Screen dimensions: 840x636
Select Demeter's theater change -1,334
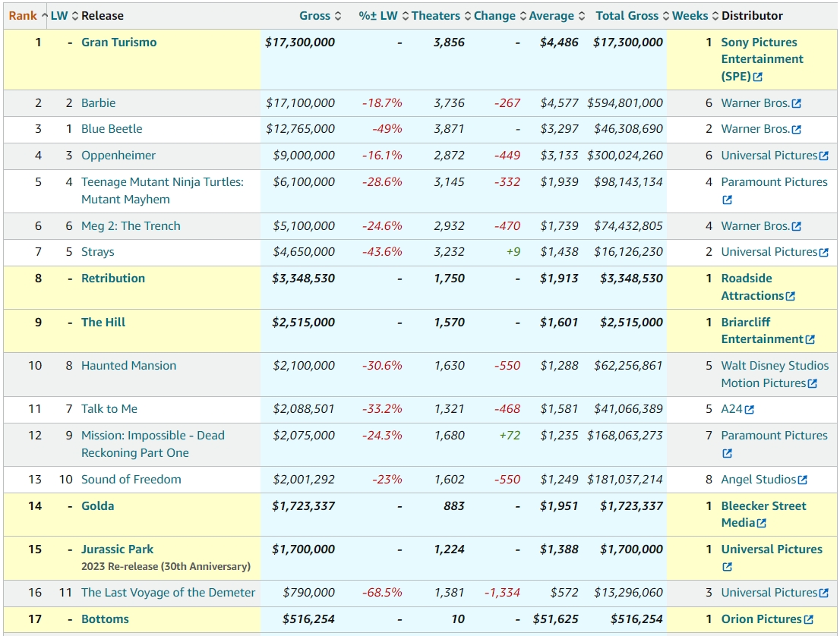coord(502,593)
